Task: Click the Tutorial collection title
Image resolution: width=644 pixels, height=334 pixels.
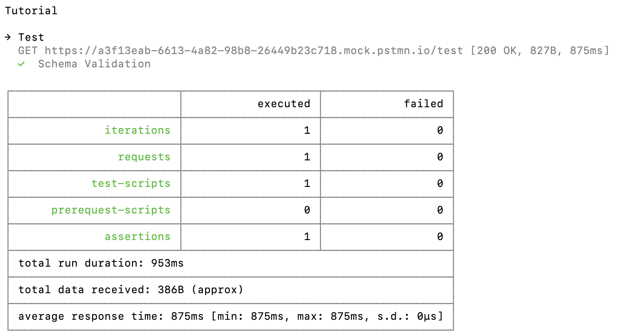Action: click(x=31, y=10)
